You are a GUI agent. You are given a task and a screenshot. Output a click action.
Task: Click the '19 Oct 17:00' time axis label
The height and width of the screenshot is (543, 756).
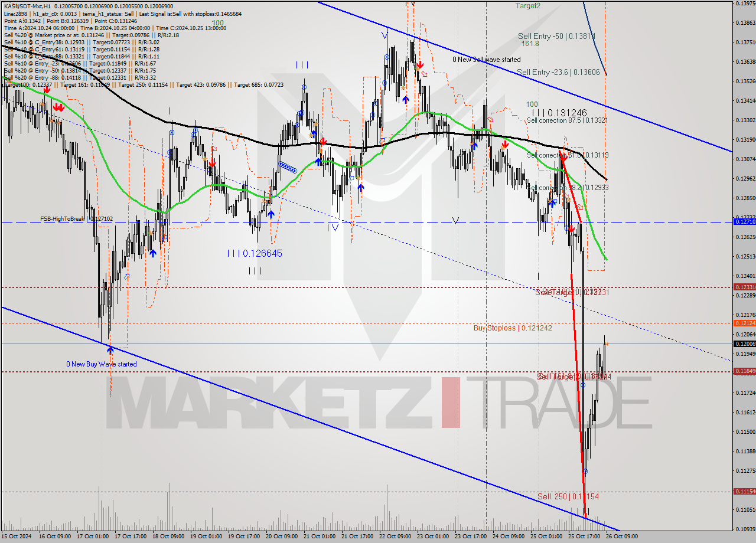244,537
